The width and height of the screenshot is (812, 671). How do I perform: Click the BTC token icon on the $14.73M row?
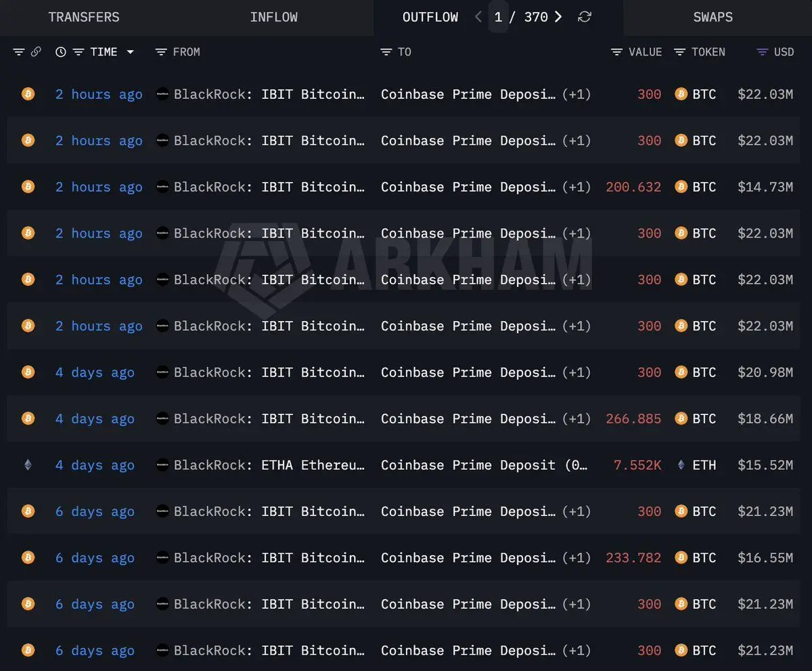tap(681, 187)
